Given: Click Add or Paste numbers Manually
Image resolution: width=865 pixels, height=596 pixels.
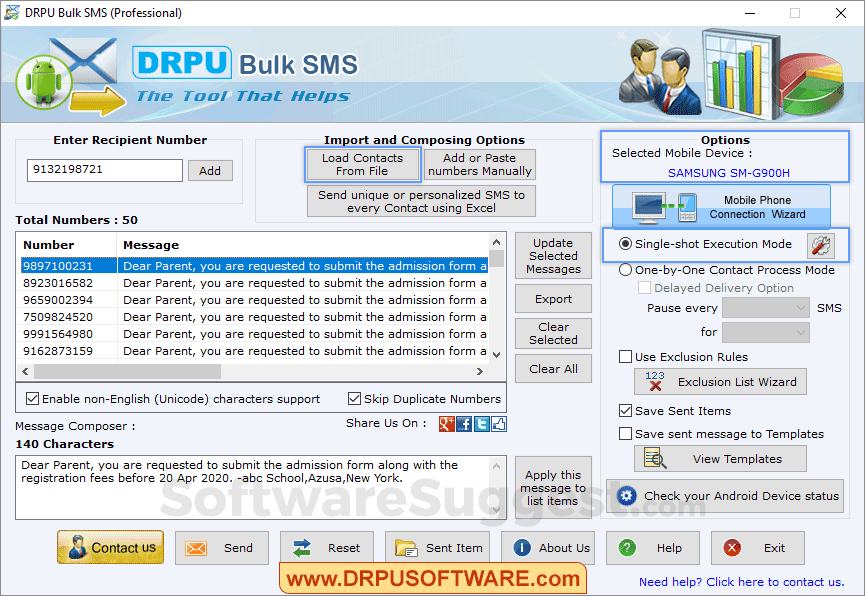Looking at the screenshot, I should pos(480,164).
